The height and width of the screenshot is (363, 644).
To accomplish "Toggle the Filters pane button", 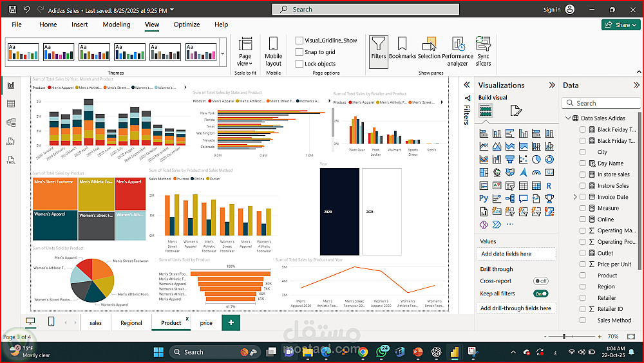I will coord(378,51).
